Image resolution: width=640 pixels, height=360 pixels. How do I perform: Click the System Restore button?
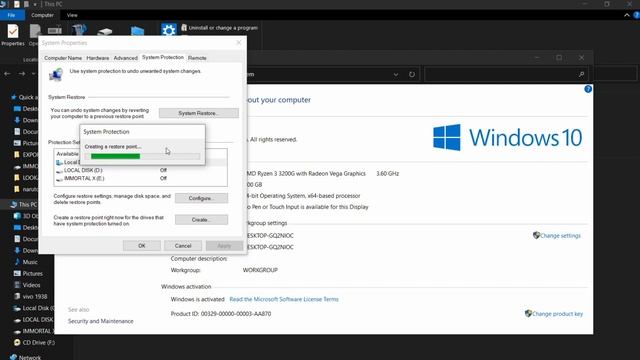[199, 113]
